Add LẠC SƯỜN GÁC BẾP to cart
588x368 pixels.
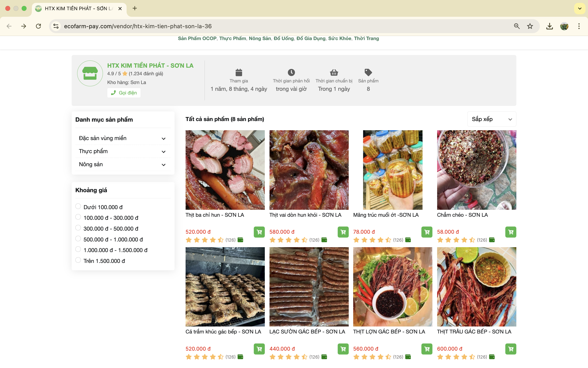(343, 349)
